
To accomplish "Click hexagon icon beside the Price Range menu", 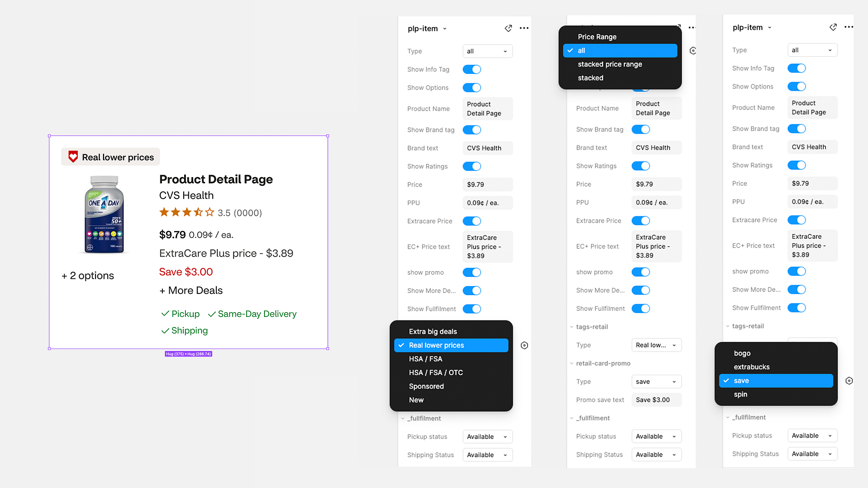I will pyautogui.click(x=693, y=51).
